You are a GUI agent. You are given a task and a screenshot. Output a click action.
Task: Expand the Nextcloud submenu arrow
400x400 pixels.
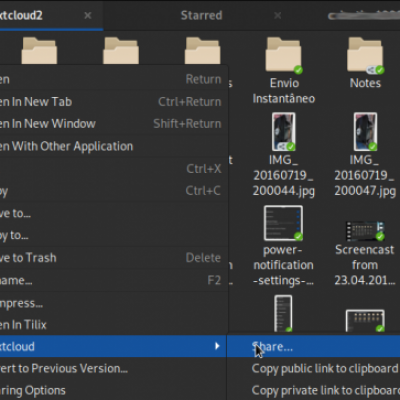click(x=217, y=346)
